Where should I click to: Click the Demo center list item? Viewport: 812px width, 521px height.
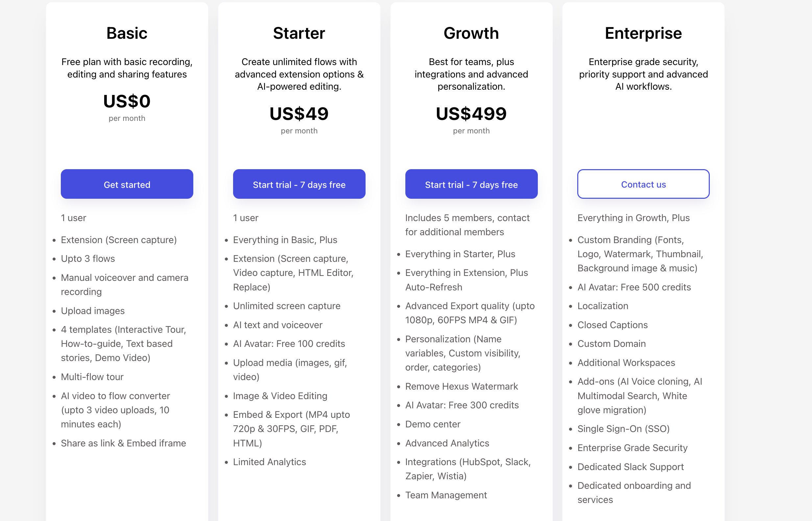point(433,424)
